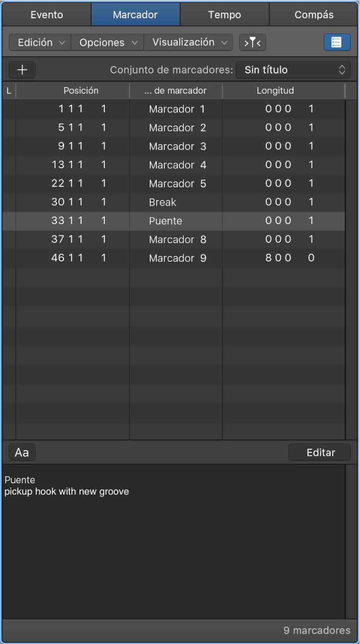
Task: Switch to the Evento tab
Action: [x=47, y=15]
